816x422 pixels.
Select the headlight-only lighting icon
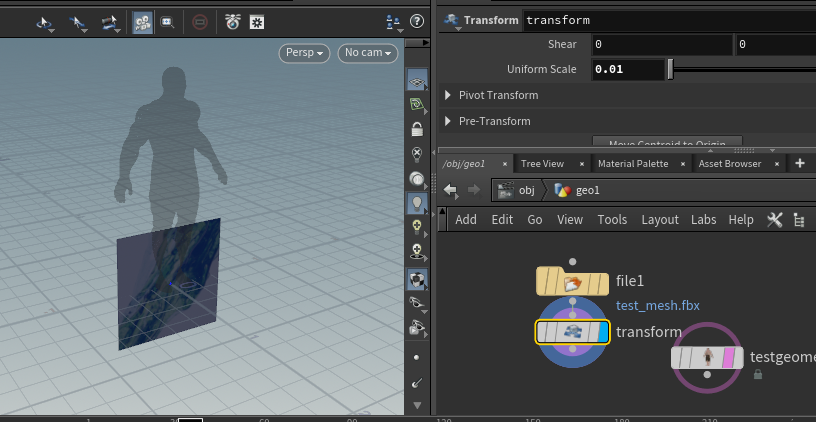click(x=417, y=179)
